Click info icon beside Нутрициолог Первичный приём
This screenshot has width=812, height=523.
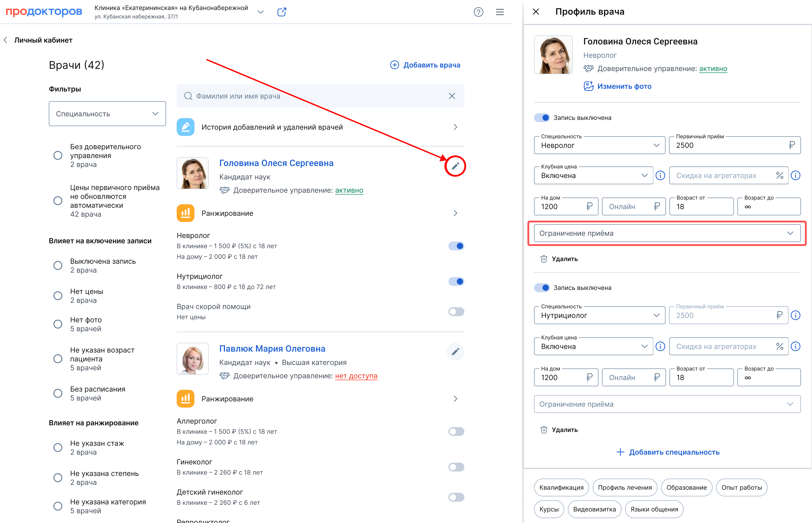click(x=795, y=315)
